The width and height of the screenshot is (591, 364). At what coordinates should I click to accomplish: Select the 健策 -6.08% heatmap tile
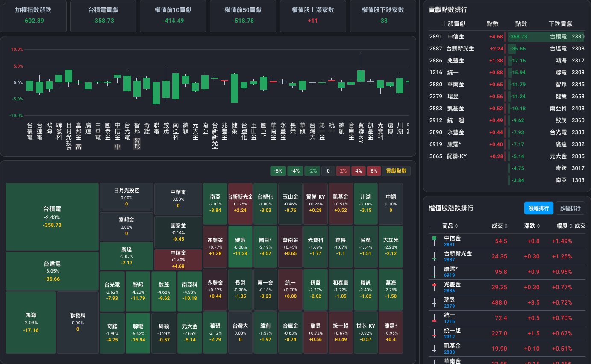tap(240, 247)
